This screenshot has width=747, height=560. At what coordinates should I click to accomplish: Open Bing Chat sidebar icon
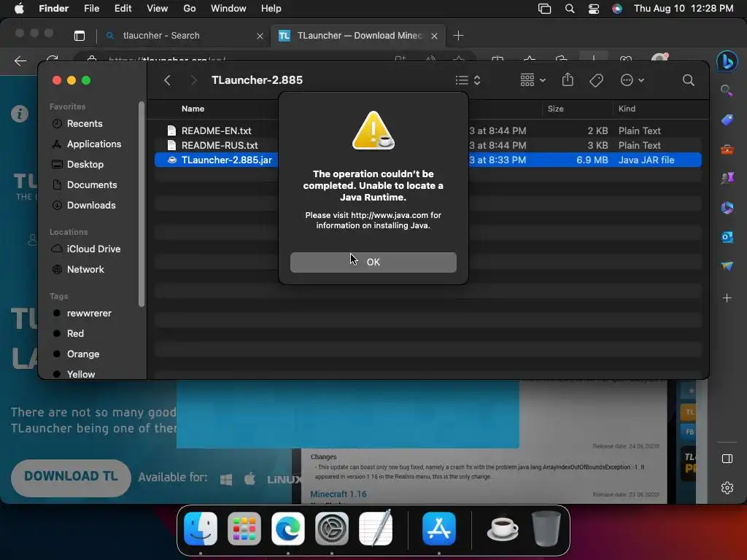(x=727, y=61)
